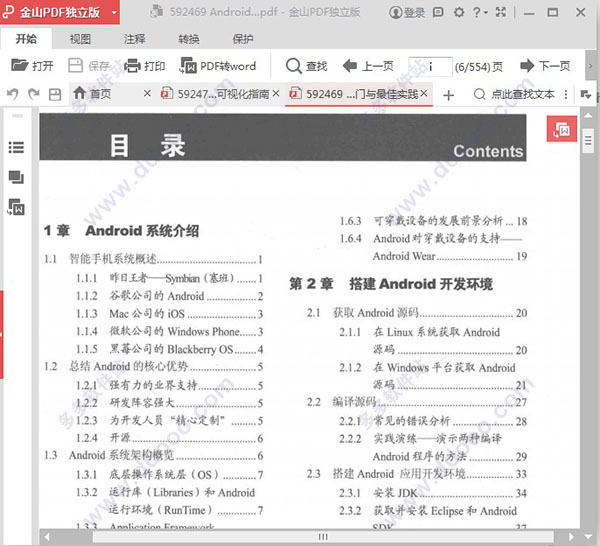Viewport: 600px width, 546px height.
Task: Click the 登录 login button
Action: 407,13
